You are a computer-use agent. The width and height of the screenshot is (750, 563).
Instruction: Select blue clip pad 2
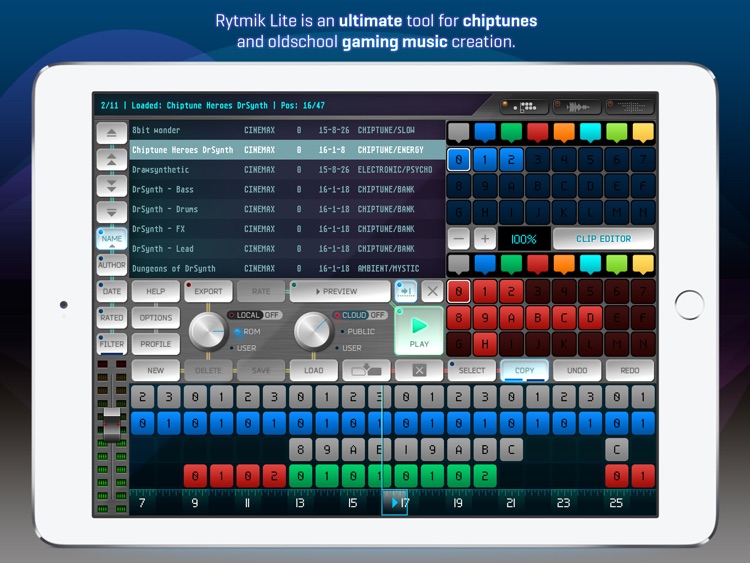click(x=511, y=159)
